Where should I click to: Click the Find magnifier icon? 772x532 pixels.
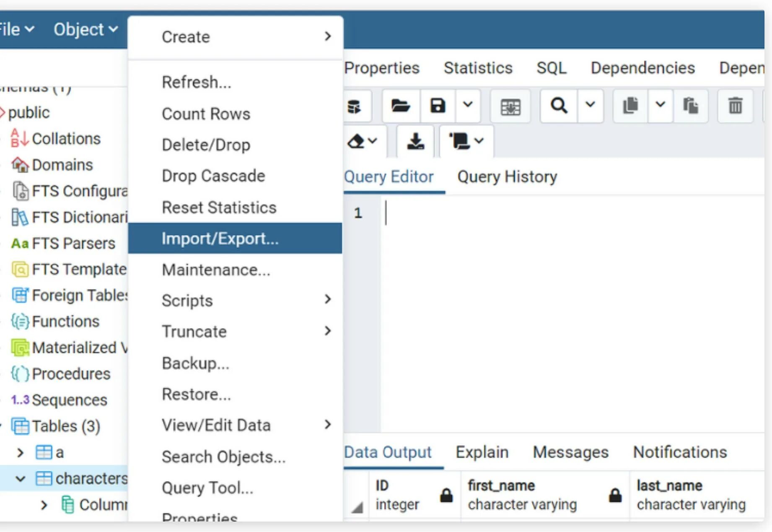click(x=559, y=106)
